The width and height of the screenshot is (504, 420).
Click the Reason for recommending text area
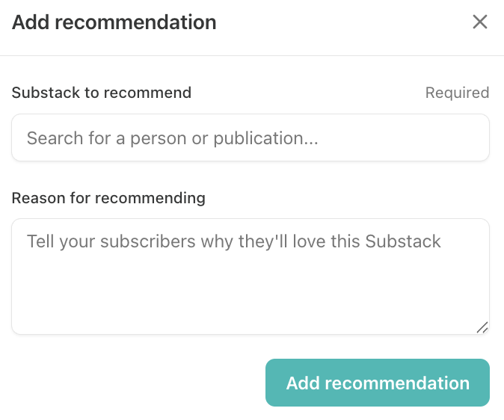point(251,277)
